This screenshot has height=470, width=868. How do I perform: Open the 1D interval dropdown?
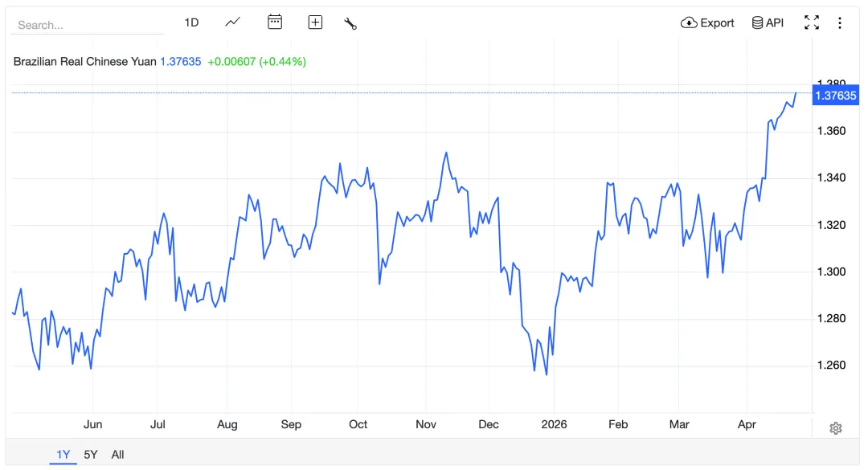point(191,22)
